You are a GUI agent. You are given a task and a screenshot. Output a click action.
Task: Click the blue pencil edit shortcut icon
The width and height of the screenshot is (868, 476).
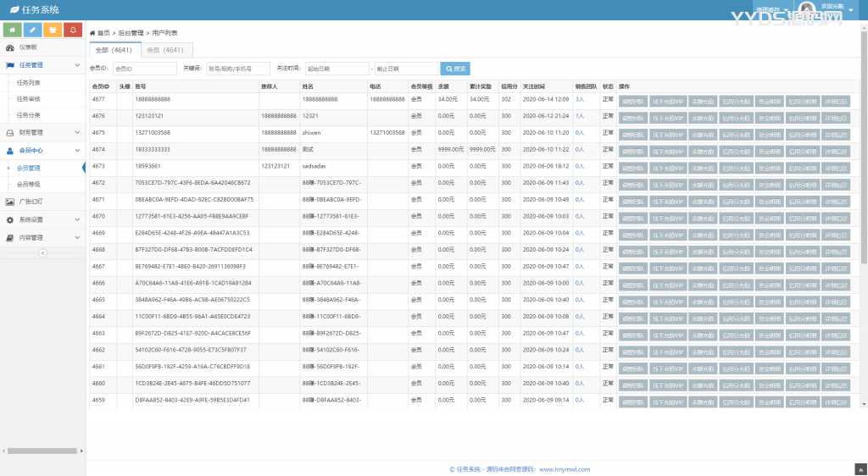coord(32,30)
